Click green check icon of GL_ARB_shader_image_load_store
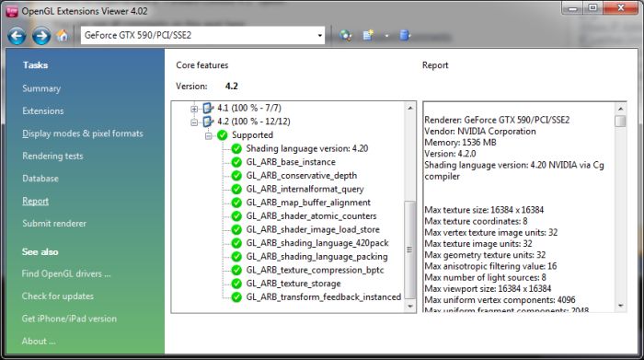The height and width of the screenshot is (360, 644). (x=236, y=230)
